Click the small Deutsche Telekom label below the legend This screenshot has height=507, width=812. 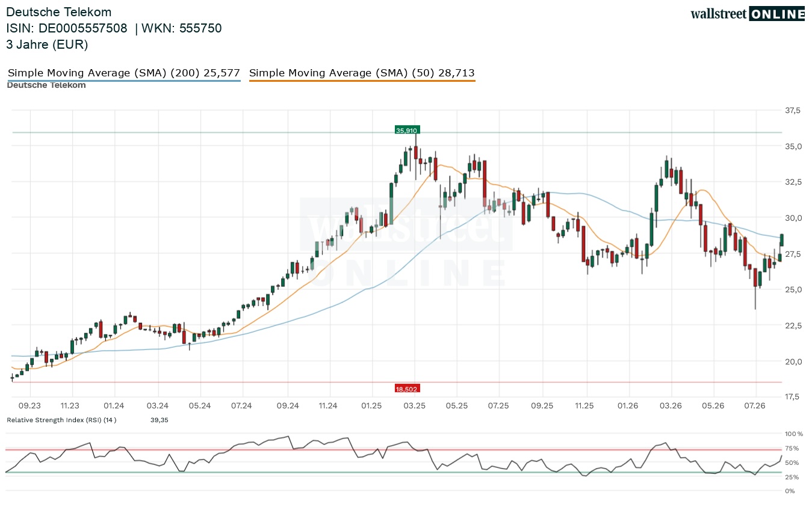[46, 85]
